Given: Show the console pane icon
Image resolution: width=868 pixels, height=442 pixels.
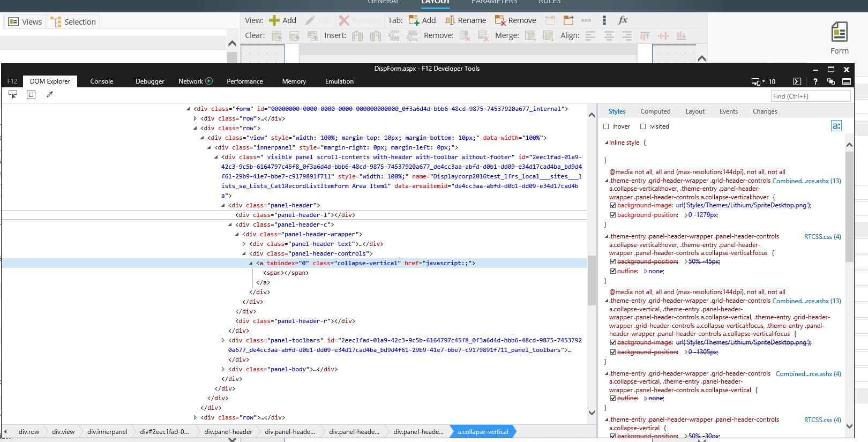Looking at the screenshot, I should tap(797, 81).
